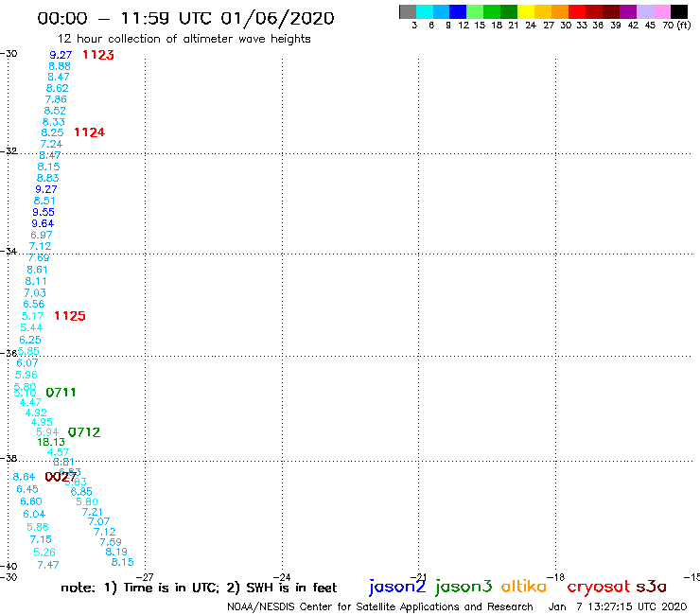Viewport: 700px width, 615px height.
Task: Click the 8.83 wave height value
Action: pyautogui.click(x=47, y=178)
